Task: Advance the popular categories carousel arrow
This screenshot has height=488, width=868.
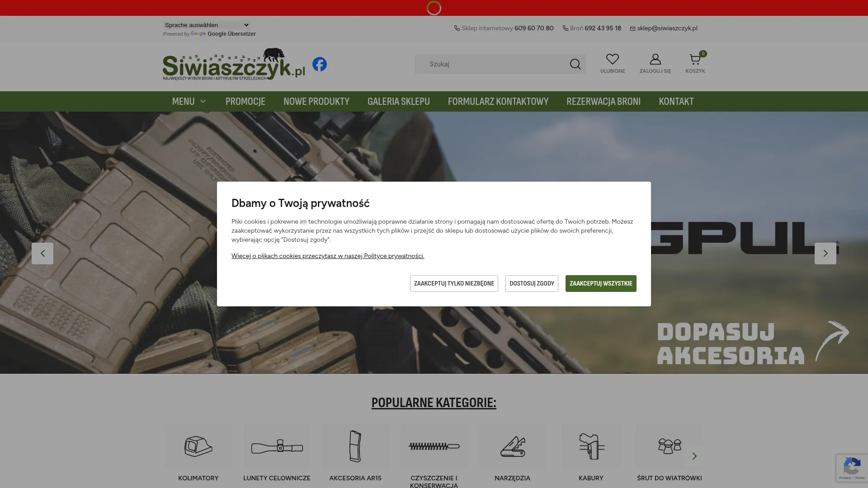Action: point(694,456)
